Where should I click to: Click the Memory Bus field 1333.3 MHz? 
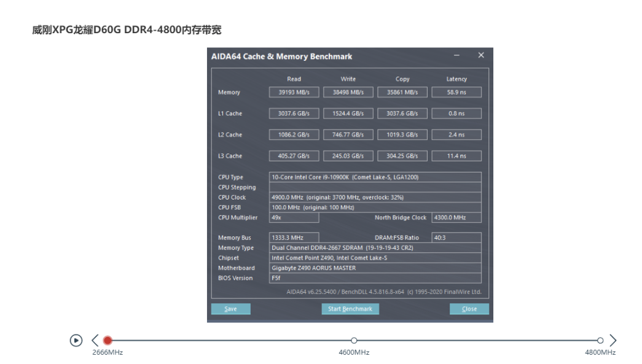[294, 238]
